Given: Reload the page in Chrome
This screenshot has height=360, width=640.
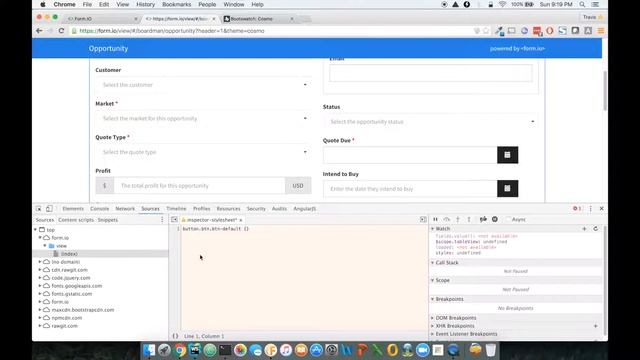Looking at the screenshot, I should point(61,31).
